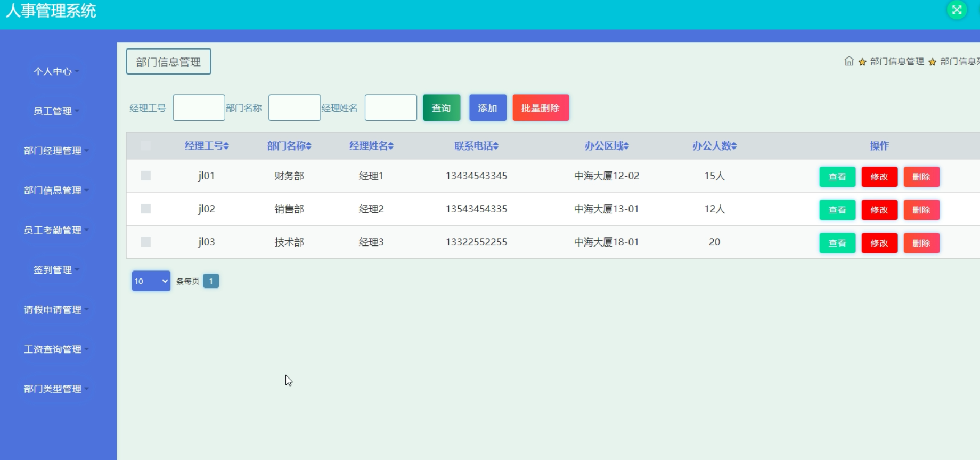The width and height of the screenshot is (980, 460).
Task: Click phone number 13543454335
Action: click(x=476, y=209)
